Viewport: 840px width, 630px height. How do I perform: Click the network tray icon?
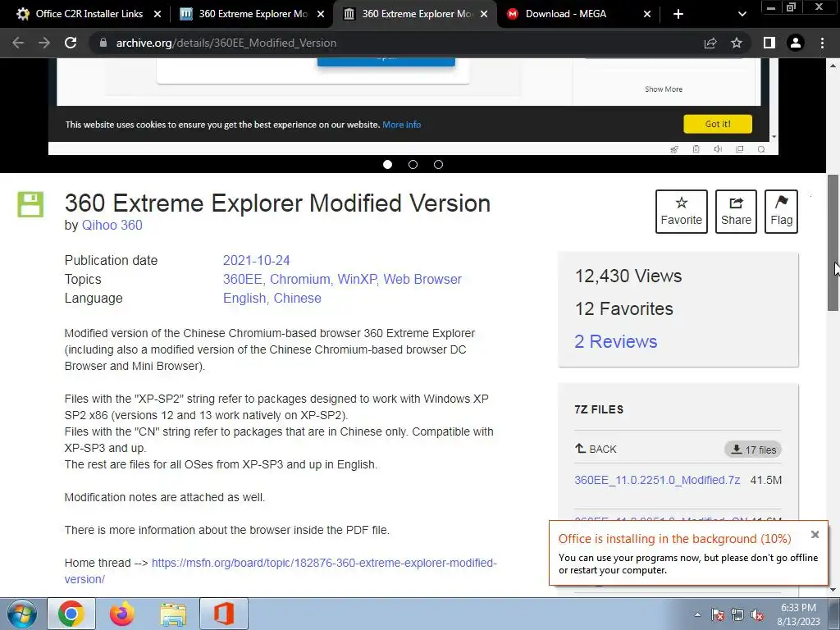[x=737, y=614]
